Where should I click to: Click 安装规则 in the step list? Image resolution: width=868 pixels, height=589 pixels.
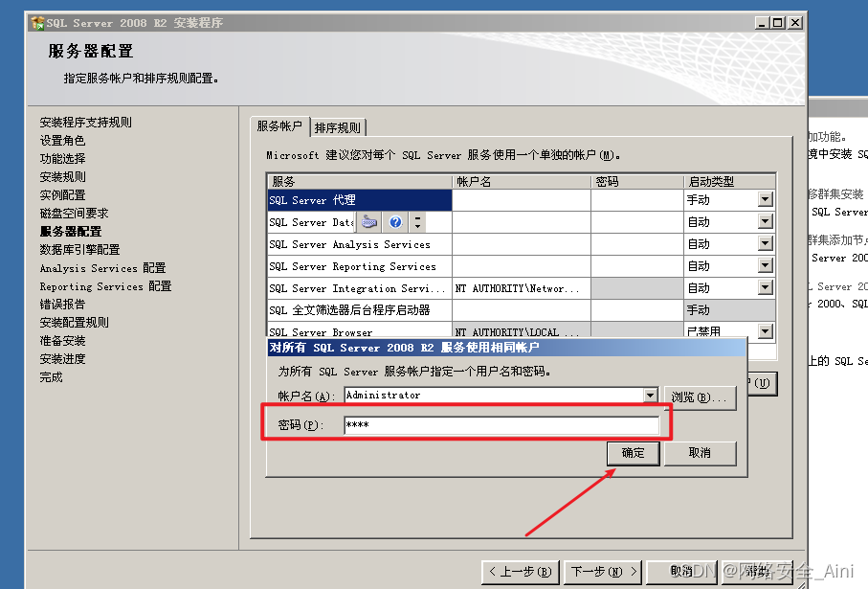pyautogui.click(x=62, y=177)
